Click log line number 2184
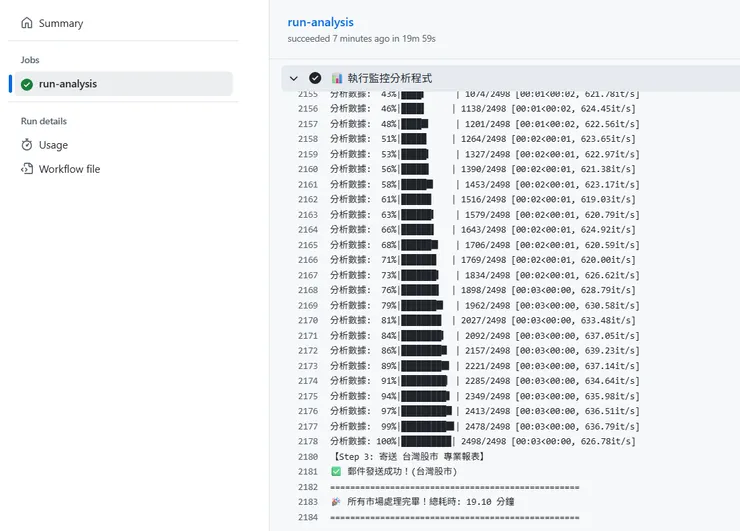 [x=308, y=517]
